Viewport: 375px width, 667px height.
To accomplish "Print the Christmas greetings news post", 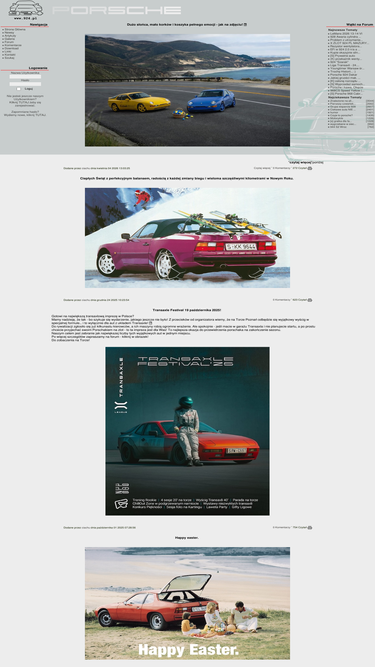I will [x=310, y=300].
